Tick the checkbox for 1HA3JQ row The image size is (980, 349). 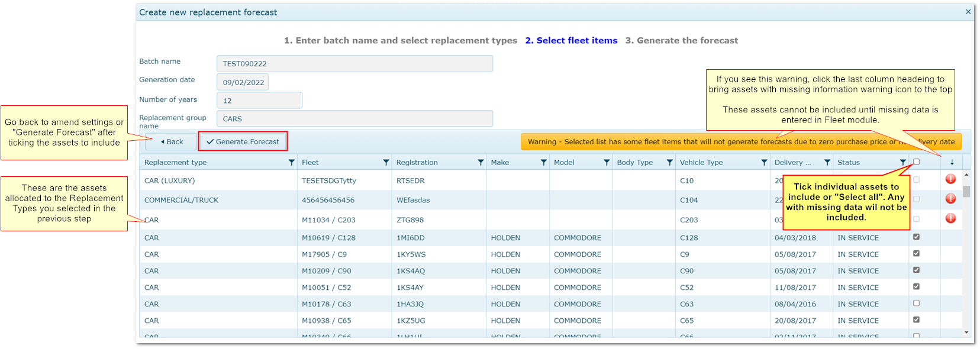pos(916,303)
